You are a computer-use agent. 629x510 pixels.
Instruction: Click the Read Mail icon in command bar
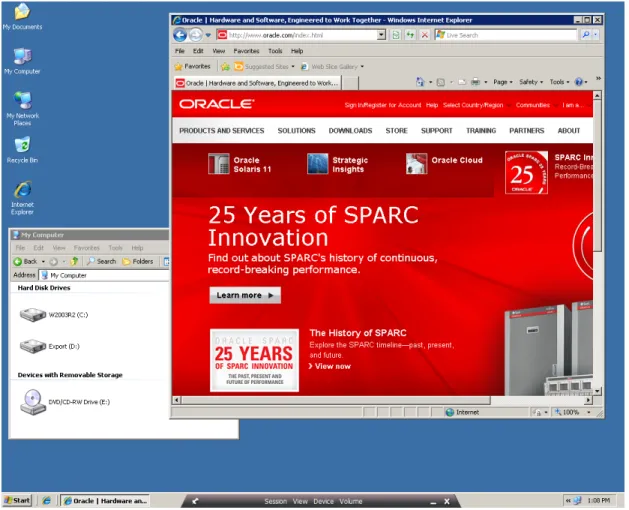point(462,82)
